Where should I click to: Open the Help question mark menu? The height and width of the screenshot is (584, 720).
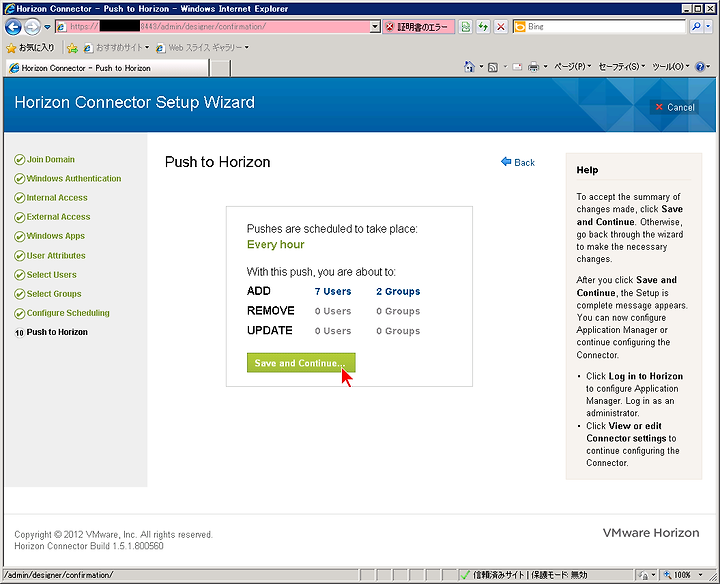pyautogui.click(x=702, y=67)
